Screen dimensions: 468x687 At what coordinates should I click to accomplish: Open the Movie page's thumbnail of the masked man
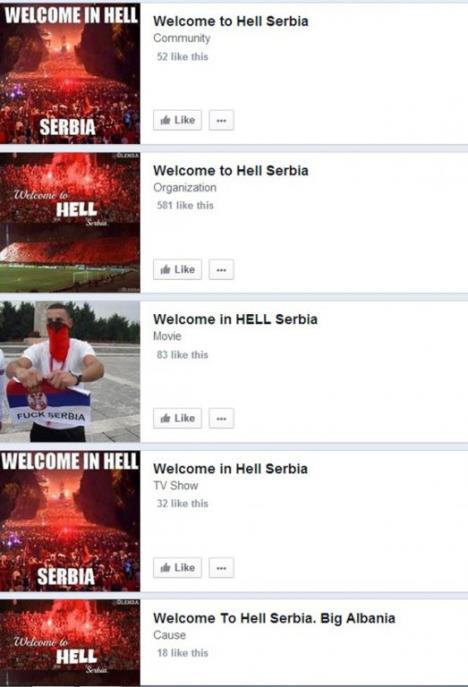(70, 372)
